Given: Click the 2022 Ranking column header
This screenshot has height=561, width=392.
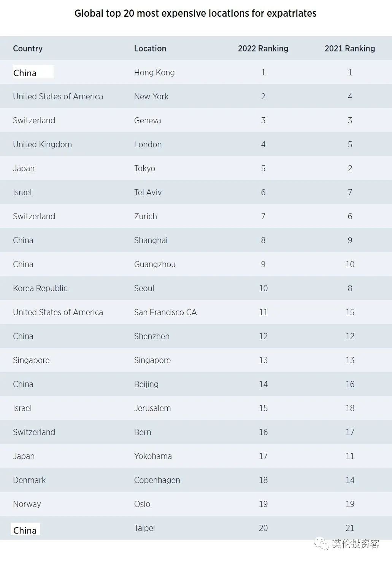Looking at the screenshot, I should 263,48.
